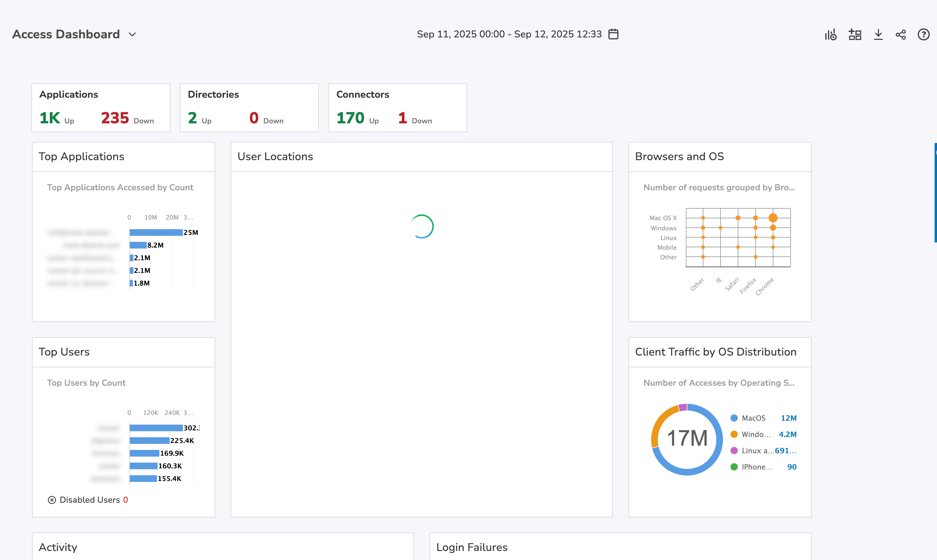Click the add widget icon
937x560 pixels.
855,35
